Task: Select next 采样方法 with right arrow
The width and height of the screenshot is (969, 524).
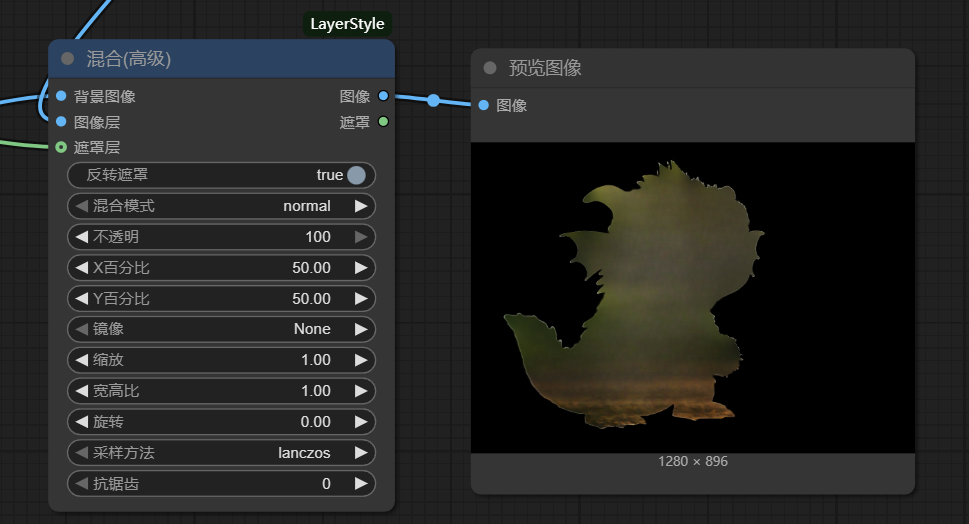Action: [361, 452]
